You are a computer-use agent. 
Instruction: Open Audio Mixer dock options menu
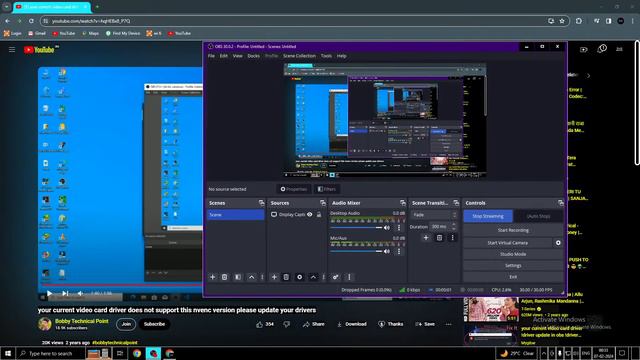point(349,277)
